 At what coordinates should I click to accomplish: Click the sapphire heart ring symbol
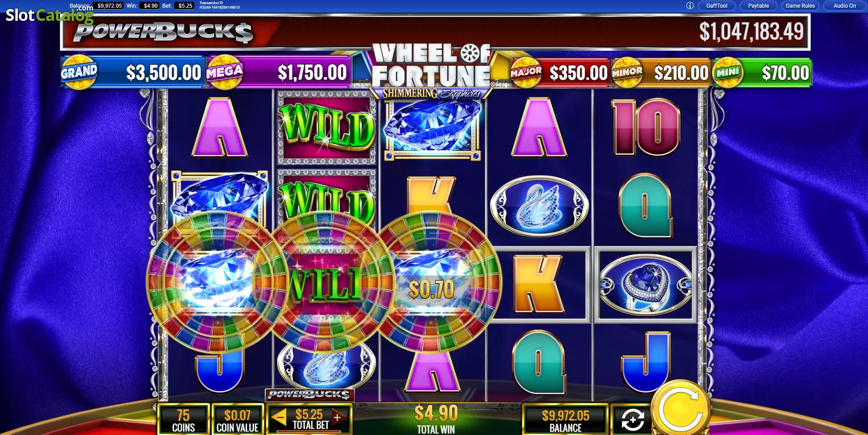646,285
